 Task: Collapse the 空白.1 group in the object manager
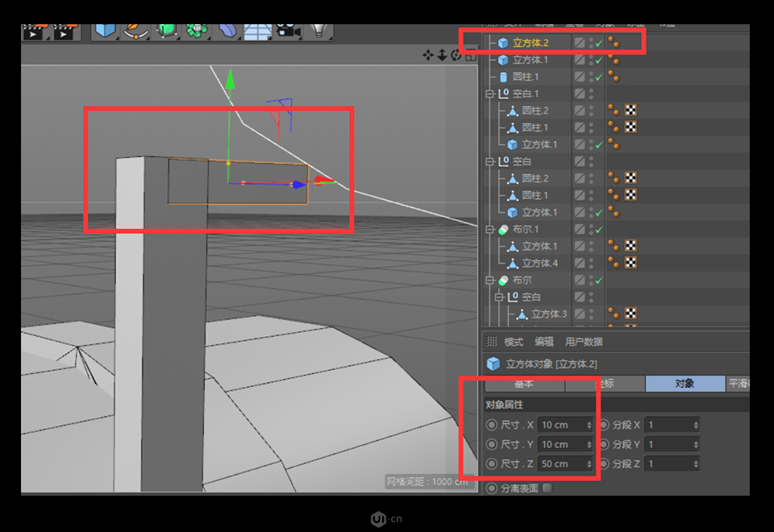point(489,94)
